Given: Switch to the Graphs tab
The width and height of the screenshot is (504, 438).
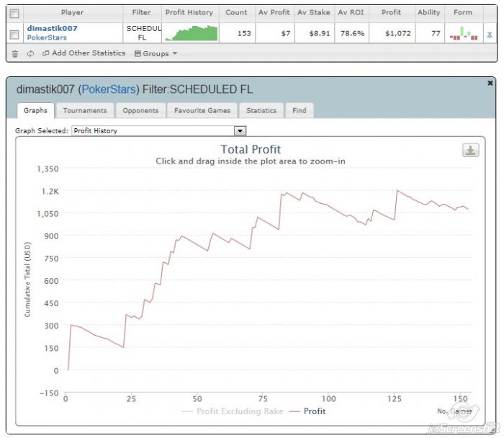Looking at the screenshot, I should 35,111.
